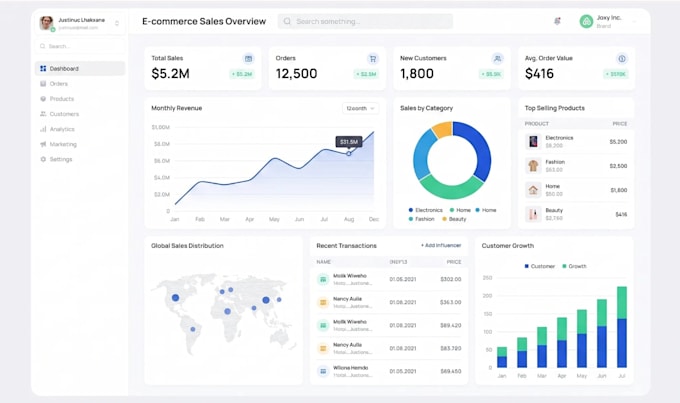Click the Orders cart icon
This screenshot has height=403, width=680.
tap(373, 59)
